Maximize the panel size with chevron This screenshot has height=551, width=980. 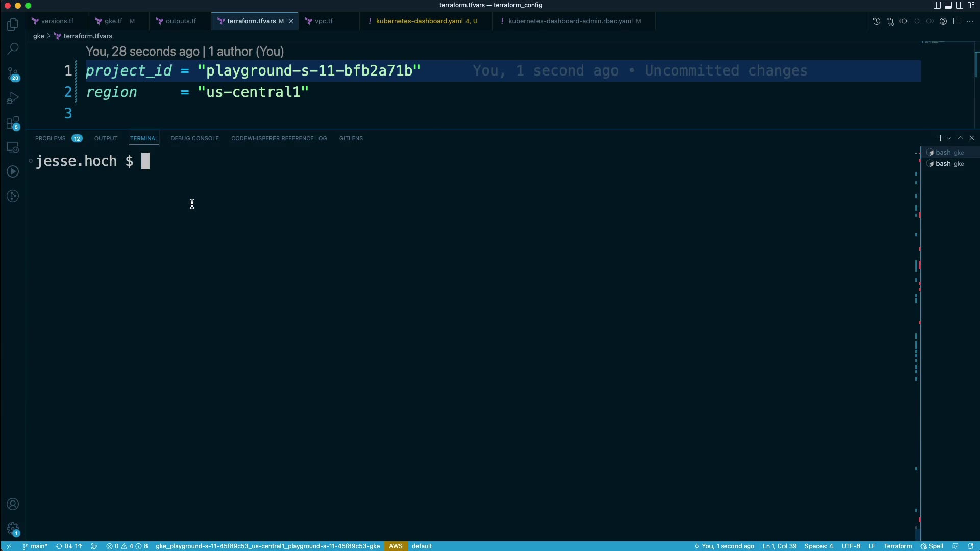coord(961,138)
